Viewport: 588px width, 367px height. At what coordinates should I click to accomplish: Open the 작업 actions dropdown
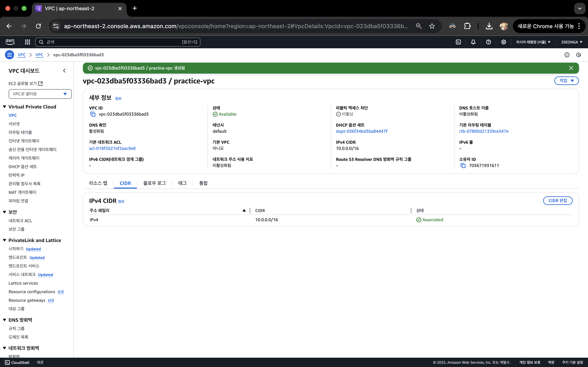click(x=566, y=81)
